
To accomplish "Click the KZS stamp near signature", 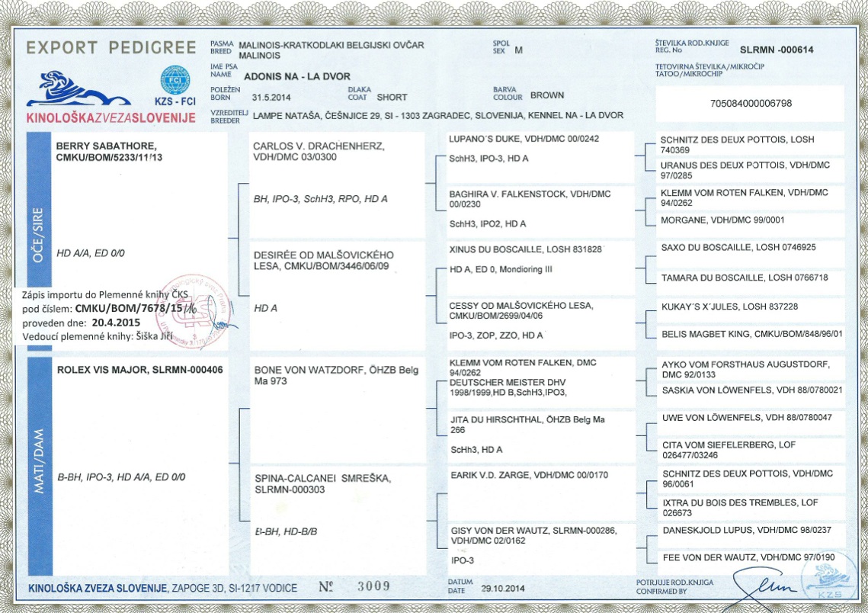I will (x=829, y=579).
